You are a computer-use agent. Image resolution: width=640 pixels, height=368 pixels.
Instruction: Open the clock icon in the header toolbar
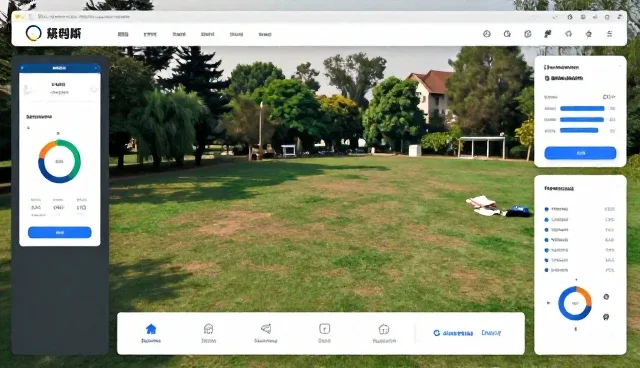click(487, 34)
